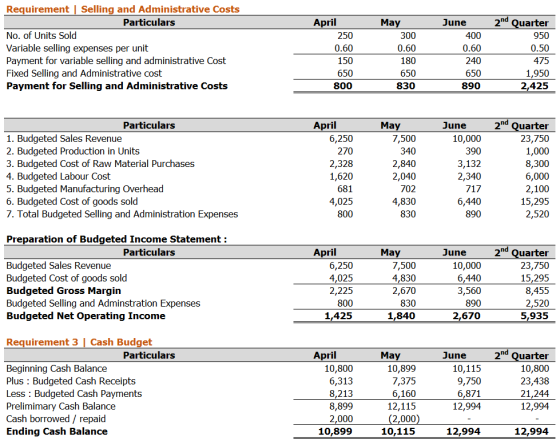Select the 475 variable payment quarter value
Screen dimensions: 560x445
click(541, 61)
